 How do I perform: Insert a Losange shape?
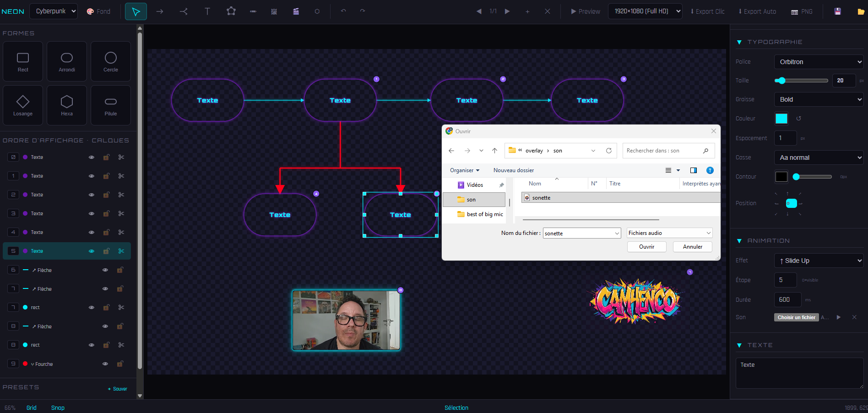click(23, 105)
